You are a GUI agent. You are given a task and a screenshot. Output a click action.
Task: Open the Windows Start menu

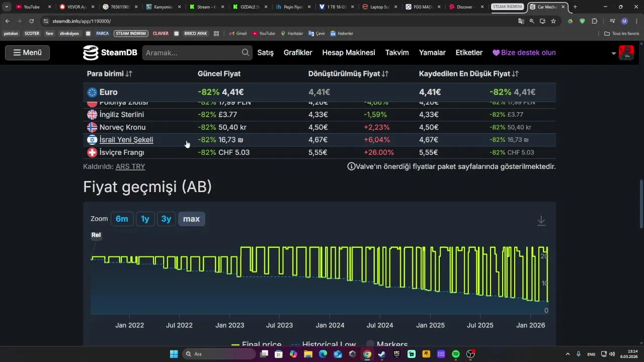pos(174,354)
